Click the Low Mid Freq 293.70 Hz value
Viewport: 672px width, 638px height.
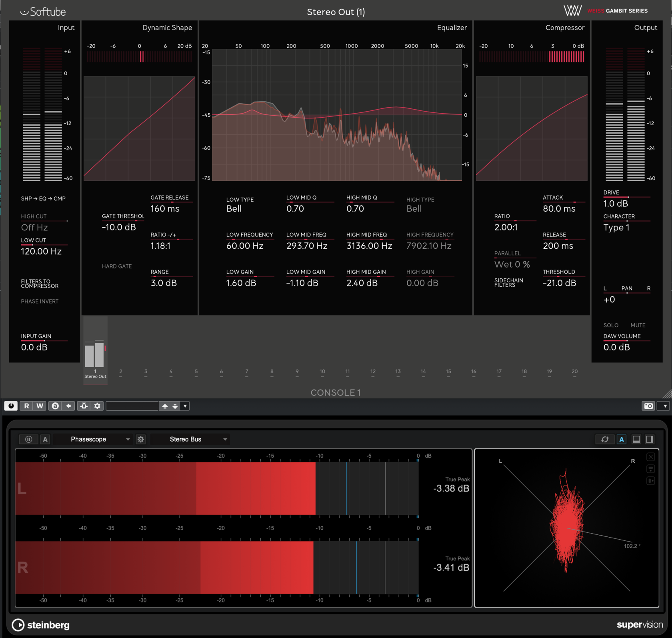click(307, 246)
